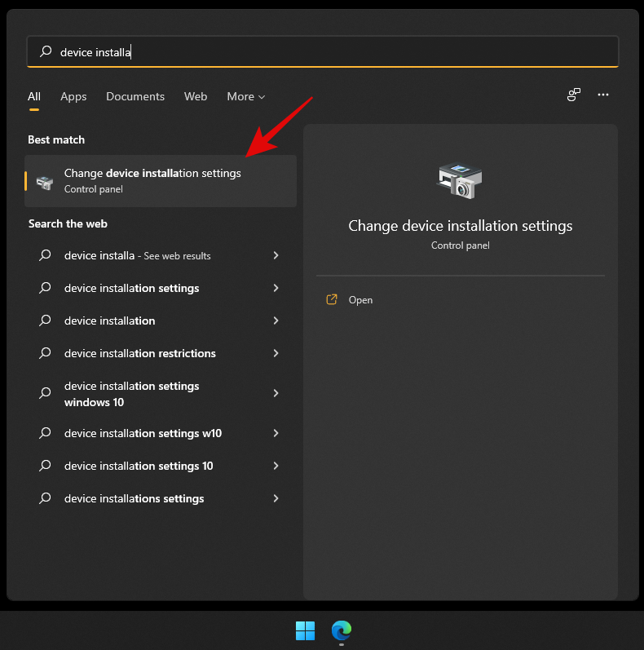Click 'device installa - See web results'
Image resolution: width=644 pixels, height=650 pixels.
[137, 255]
